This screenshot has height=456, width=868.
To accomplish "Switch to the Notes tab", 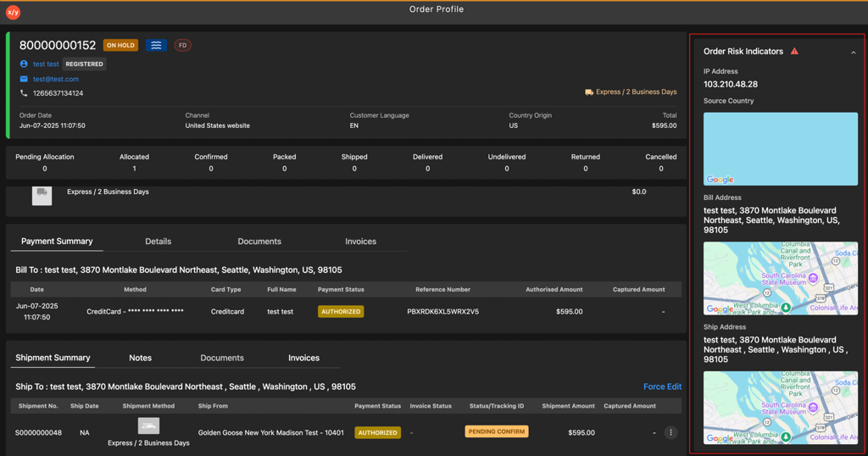I will pos(140,358).
